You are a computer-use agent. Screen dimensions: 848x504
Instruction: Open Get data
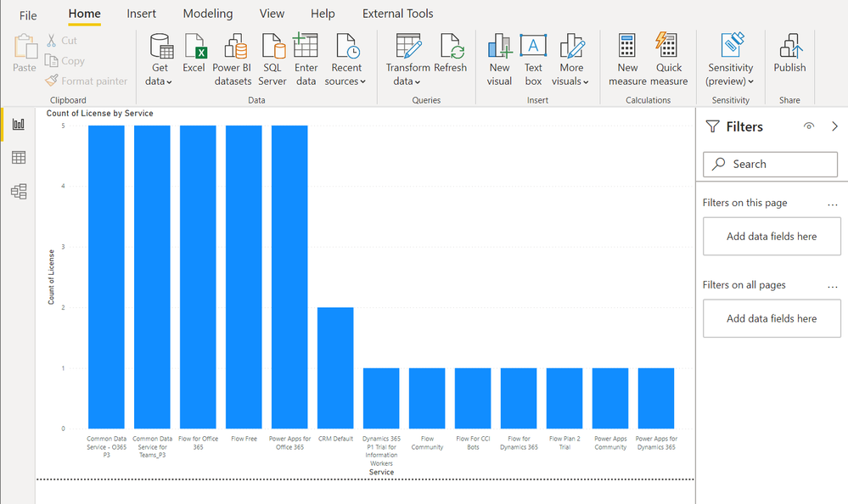(160, 59)
